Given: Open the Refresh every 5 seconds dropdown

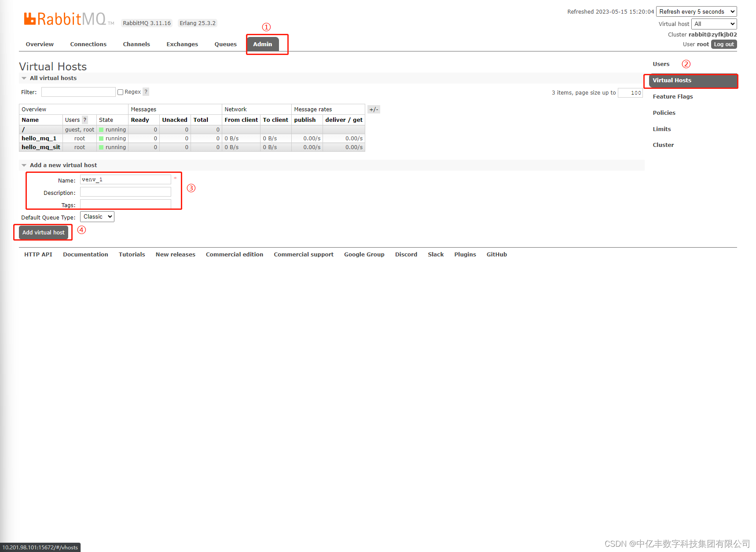Looking at the screenshot, I should 697,11.
